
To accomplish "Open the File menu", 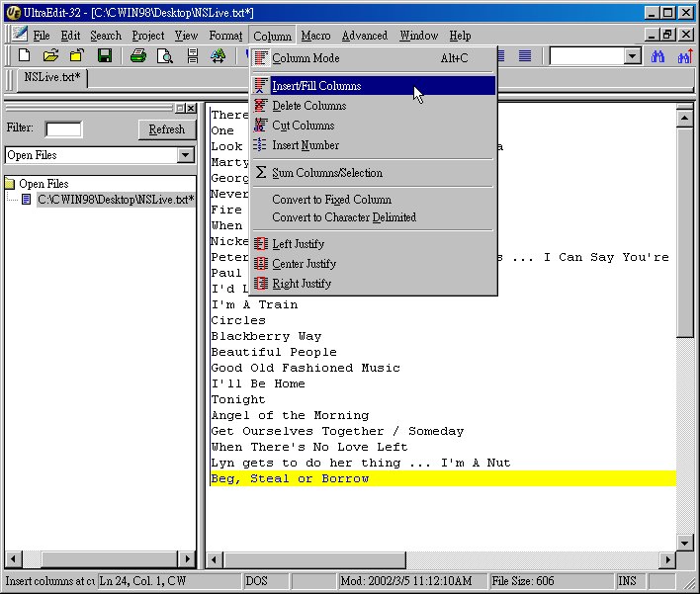I will pyautogui.click(x=42, y=36).
